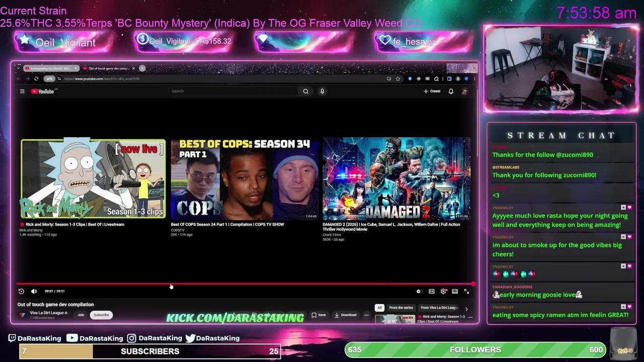Click the 'DAMAGED 2 (2026)' video title
This screenshot has height=362, width=644.
tap(391, 227)
